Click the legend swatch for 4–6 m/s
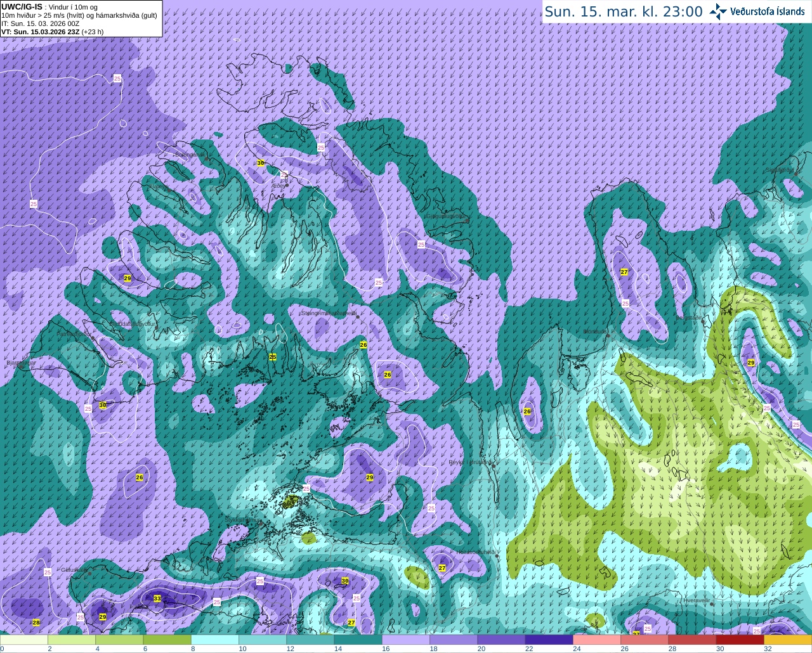The image size is (812, 653). 119,640
